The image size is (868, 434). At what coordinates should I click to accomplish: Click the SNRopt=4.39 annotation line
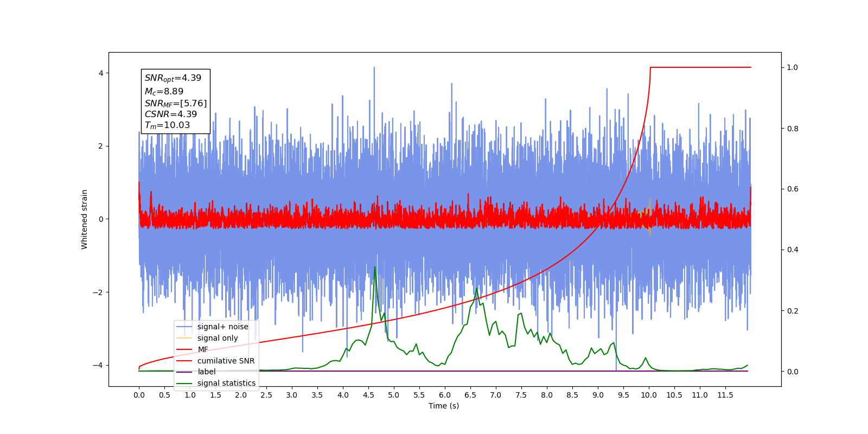[x=173, y=78]
